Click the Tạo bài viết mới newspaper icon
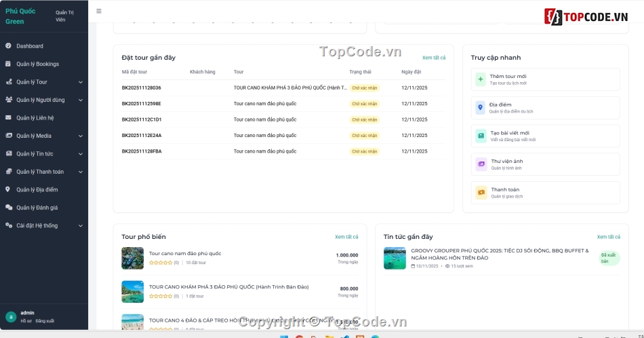Image resolution: width=644 pixels, height=338 pixels. pyautogui.click(x=481, y=136)
